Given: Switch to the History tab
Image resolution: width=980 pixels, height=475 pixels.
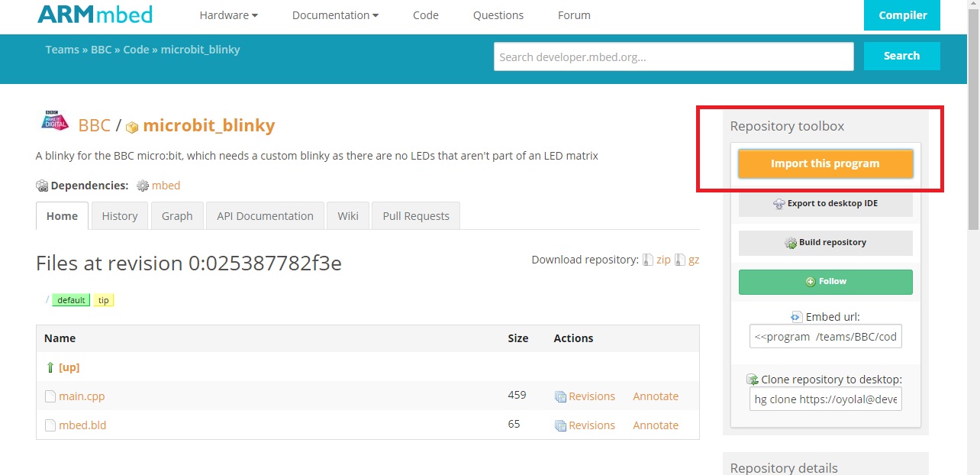Looking at the screenshot, I should (x=120, y=216).
